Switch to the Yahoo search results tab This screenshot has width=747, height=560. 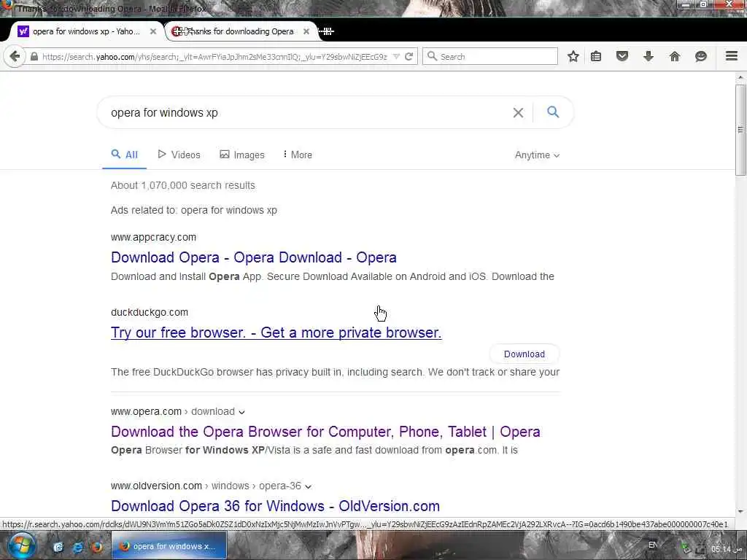tap(85, 31)
